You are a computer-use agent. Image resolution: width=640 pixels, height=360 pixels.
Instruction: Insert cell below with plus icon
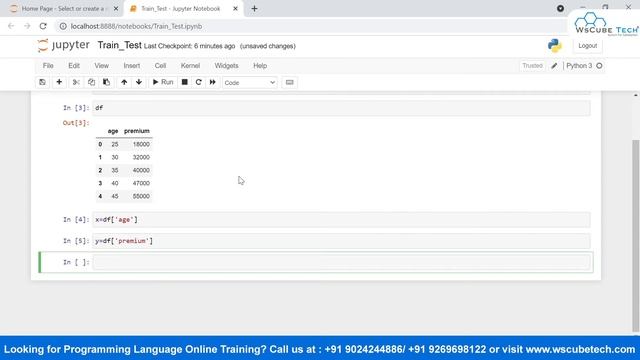(x=59, y=82)
